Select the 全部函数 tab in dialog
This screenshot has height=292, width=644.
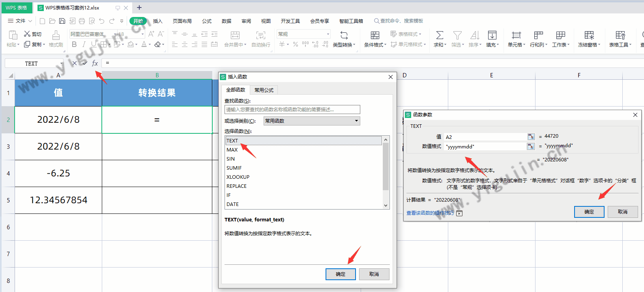[x=236, y=90]
